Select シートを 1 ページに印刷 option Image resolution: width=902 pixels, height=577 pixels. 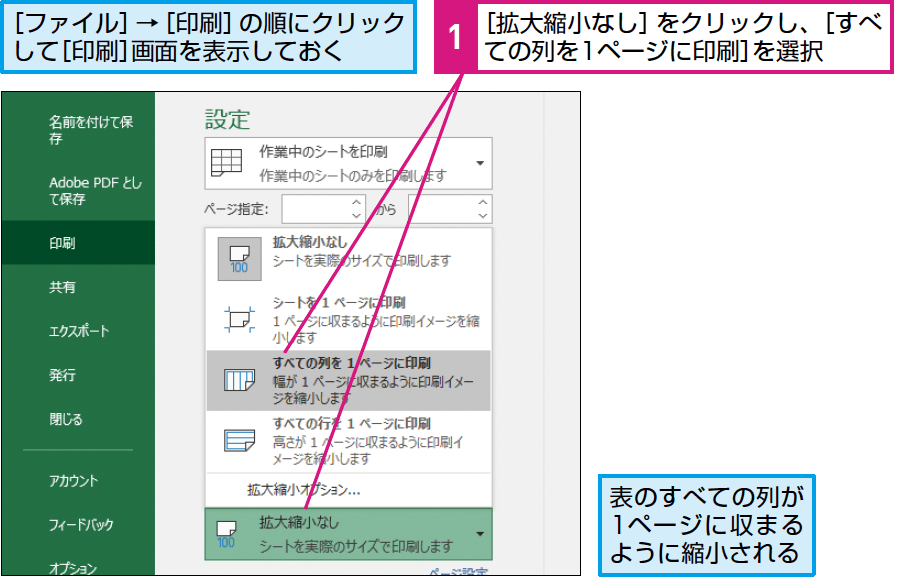point(349,320)
